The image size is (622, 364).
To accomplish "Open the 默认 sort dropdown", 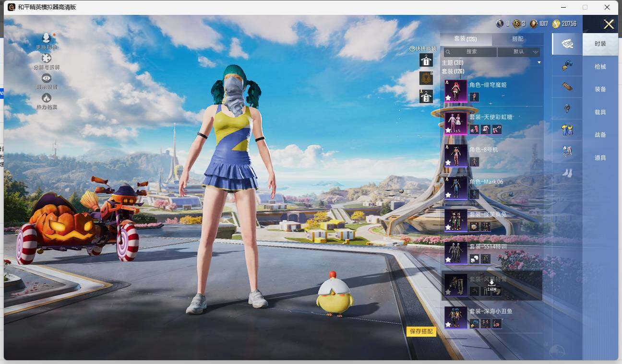I will click(x=519, y=52).
